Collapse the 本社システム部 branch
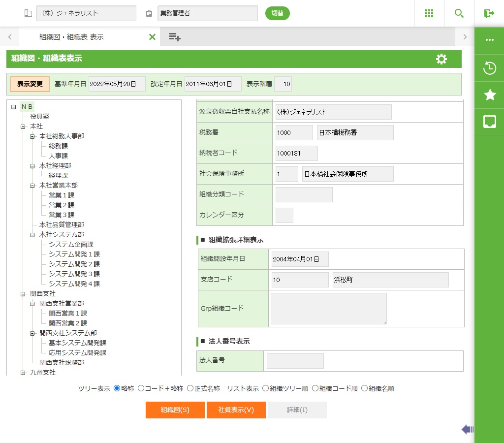The width and height of the screenshot is (504, 443). pos(32,235)
